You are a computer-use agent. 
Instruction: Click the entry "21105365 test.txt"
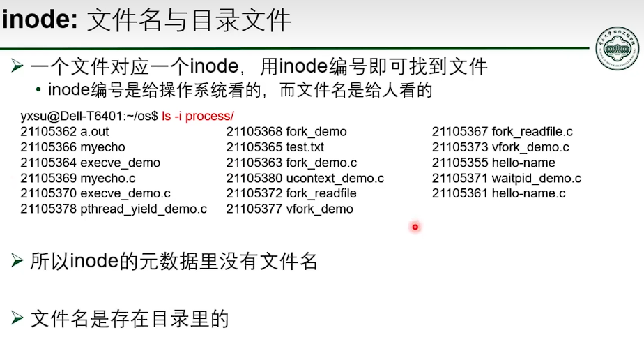275,147
